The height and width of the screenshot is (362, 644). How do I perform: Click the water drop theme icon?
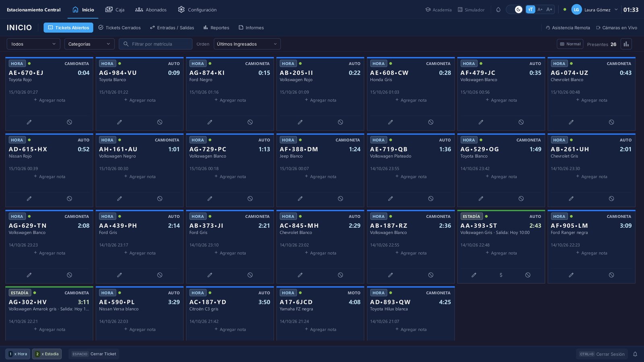point(498,10)
